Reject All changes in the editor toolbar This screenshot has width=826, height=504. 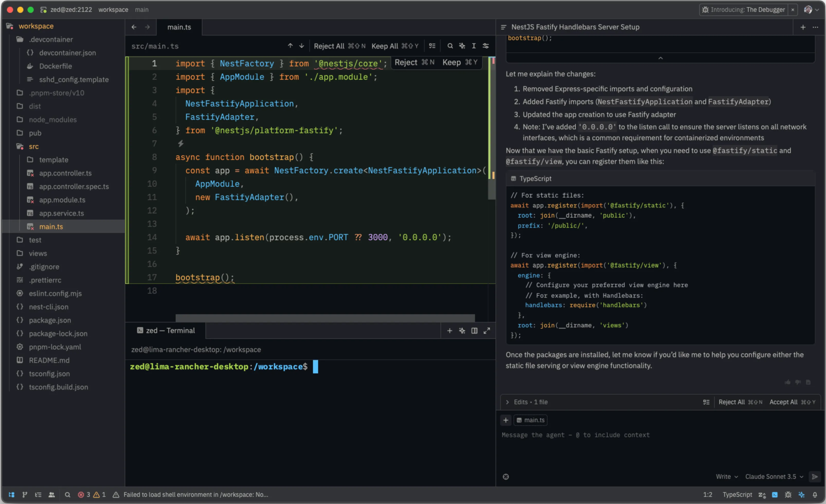(329, 46)
